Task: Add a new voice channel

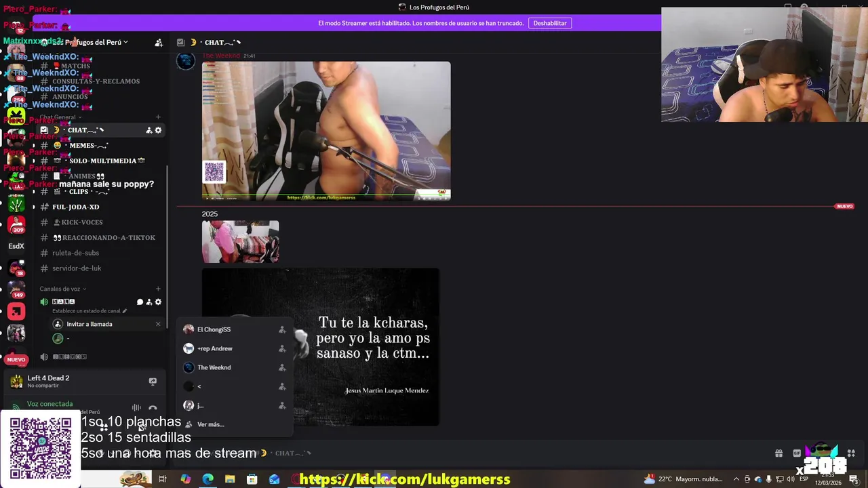Action: coord(158,289)
